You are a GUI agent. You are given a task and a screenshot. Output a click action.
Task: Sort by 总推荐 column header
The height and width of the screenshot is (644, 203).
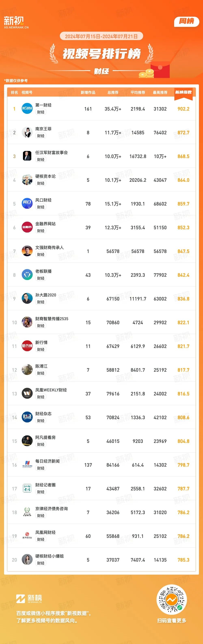(113, 93)
